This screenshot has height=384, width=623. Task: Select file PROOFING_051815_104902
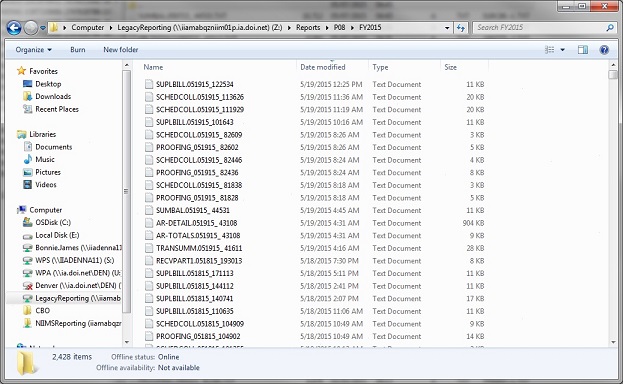[198, 336]
